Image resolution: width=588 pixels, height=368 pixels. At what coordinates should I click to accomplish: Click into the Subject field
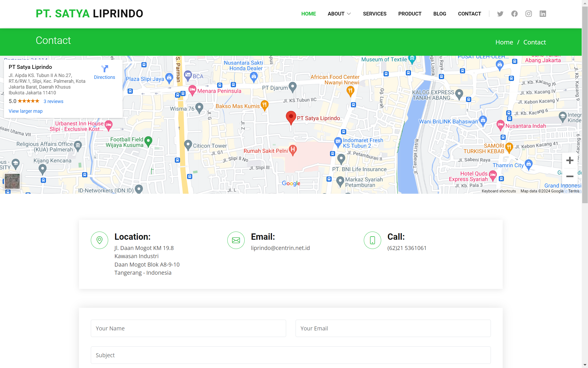[291, 355]
